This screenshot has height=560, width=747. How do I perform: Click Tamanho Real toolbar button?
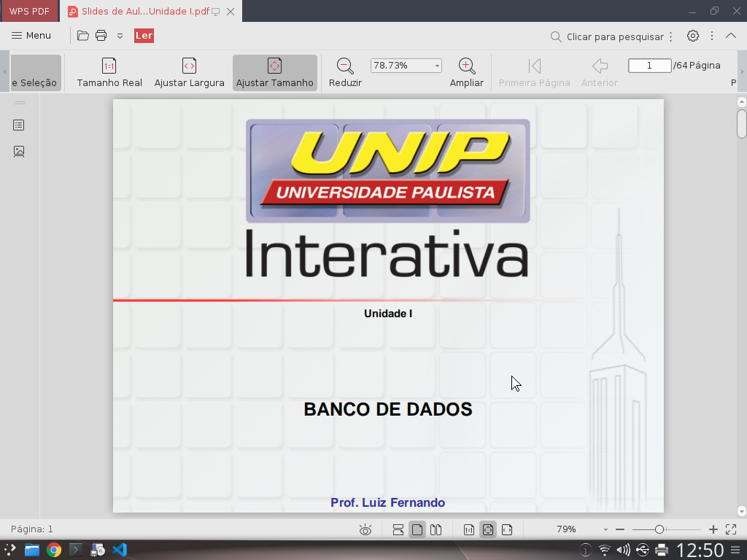109,73
